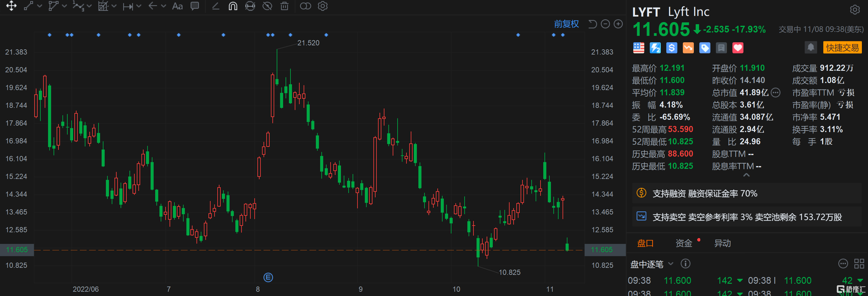
Task: Toggle the magnet snap mode
Action: tap(233, 6)
